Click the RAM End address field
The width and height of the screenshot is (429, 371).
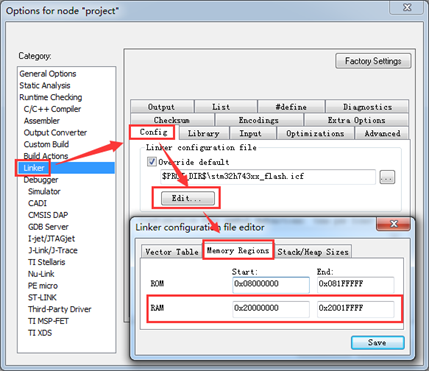(x=355, y=309)
